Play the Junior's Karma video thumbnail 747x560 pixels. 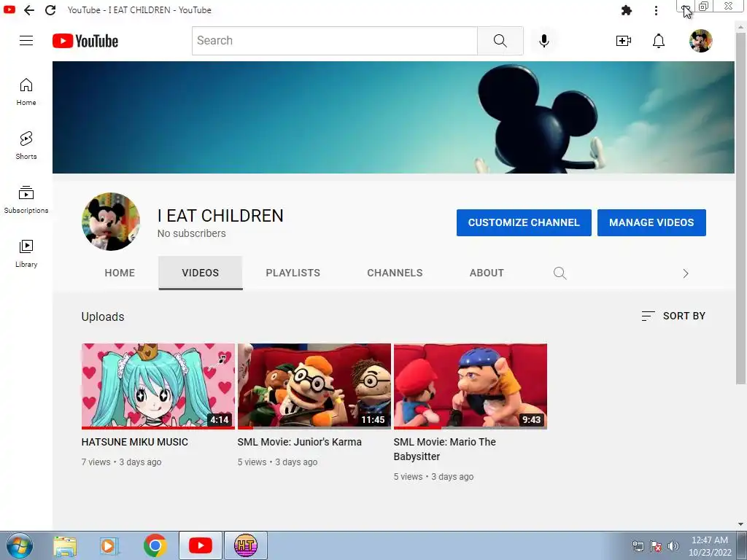point(314,386)
